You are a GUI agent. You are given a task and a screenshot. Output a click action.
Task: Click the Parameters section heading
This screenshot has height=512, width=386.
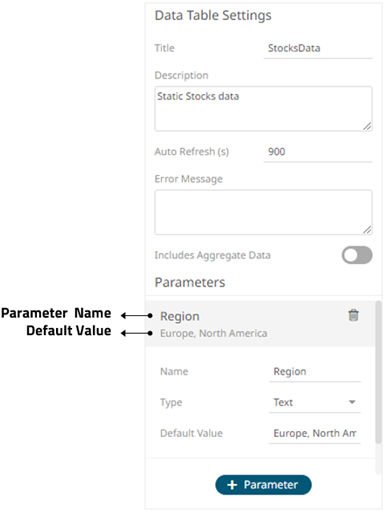(x=190, y=283)
